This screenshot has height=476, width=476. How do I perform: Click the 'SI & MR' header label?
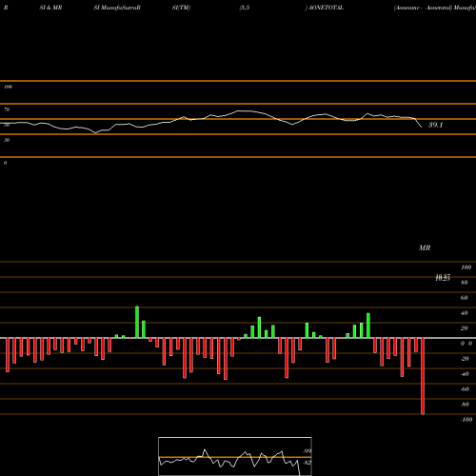coord(50,8)
